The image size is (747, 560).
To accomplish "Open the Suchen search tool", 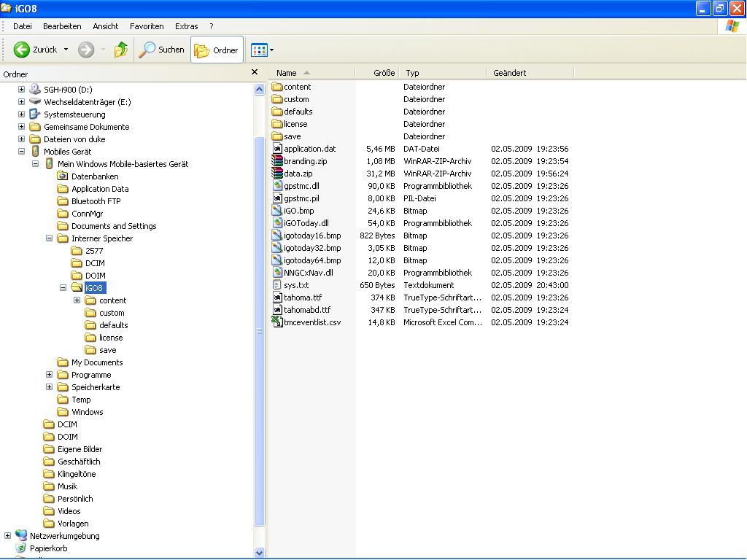I will (x=161, y=50).
